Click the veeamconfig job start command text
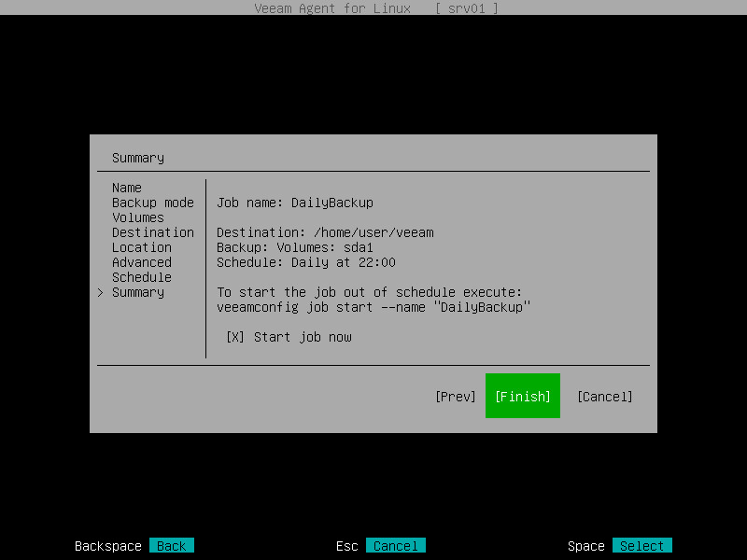This screenshot has width=747, height=560. 373,307
